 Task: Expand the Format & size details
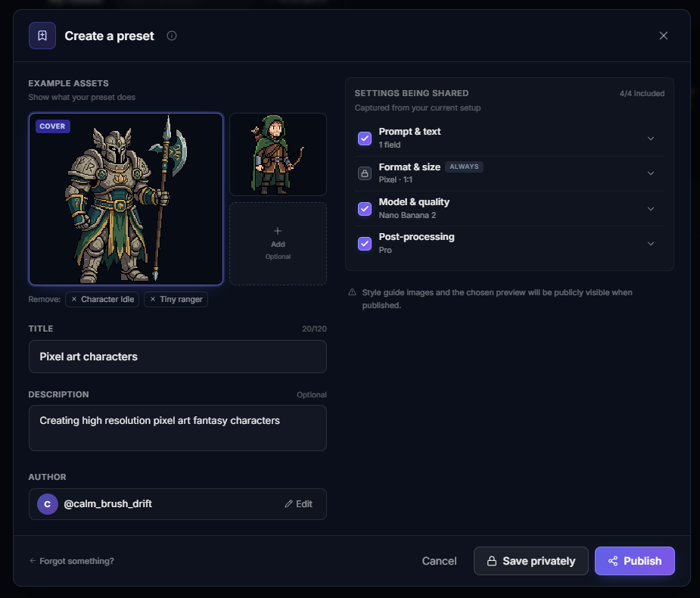tap(651, 173)
